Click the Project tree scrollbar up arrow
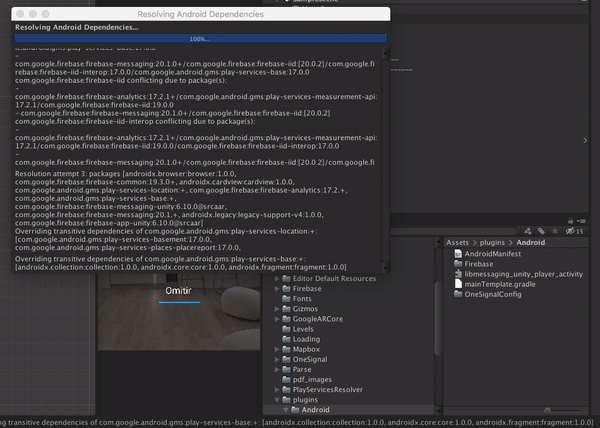This screenshot has width=600, height=428. (x=439, y=242)
